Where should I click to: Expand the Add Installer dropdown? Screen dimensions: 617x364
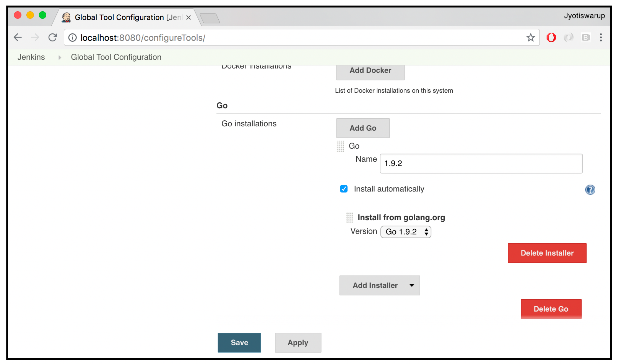(x=380, y=285)
